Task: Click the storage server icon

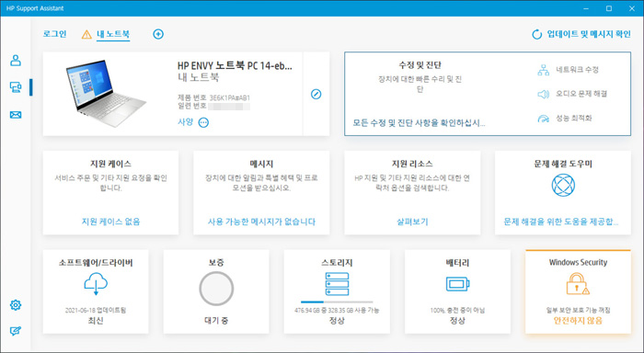Action: (x=338, y=284)
